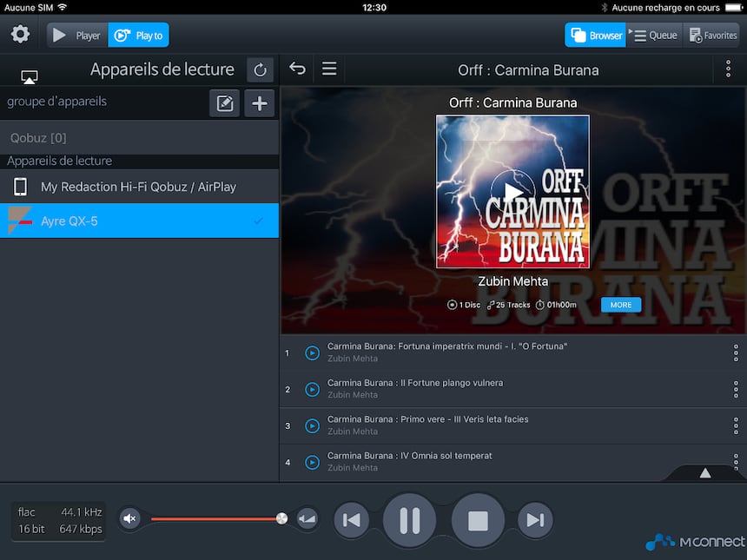This screenshot has height=560, width=747.
Task: Open options for track 2 Fortune plango vulnera
Action: point(736,390)
